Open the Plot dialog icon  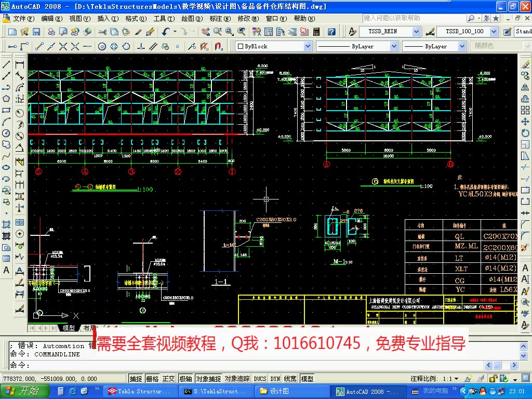(50, 32)
